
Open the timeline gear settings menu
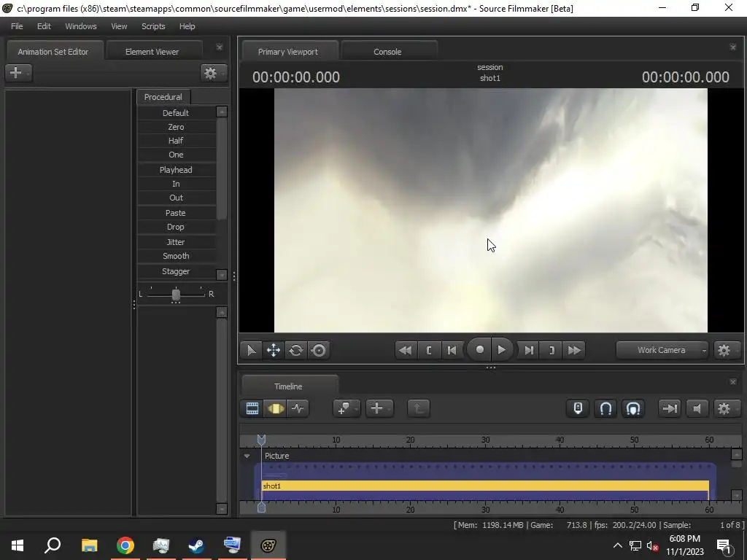(726, 408)
